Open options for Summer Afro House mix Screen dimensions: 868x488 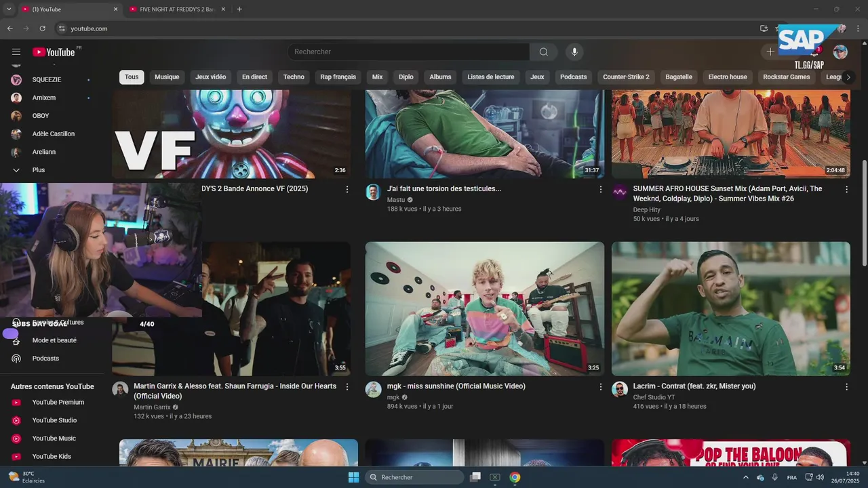846,190
